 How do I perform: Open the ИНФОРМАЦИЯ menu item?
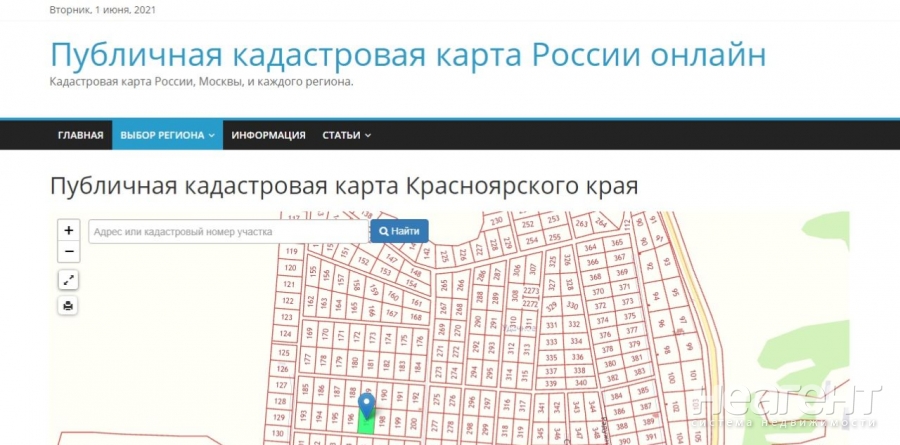tap(268, 135)
